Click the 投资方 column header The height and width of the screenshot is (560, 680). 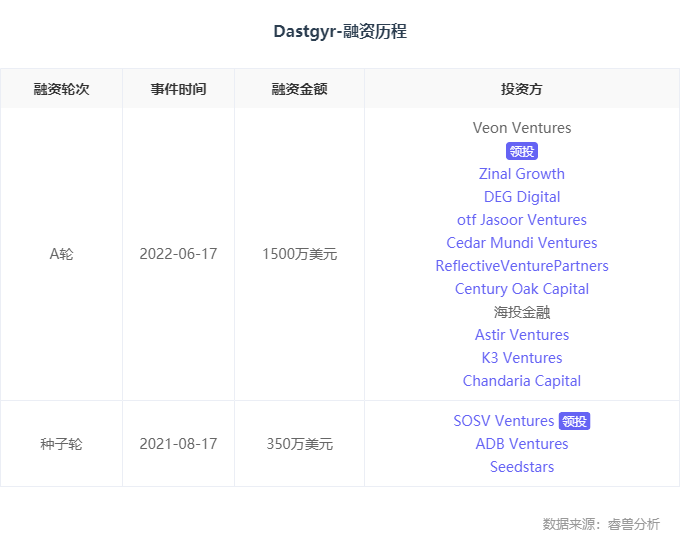pyautogui.click(x=522, y=89)
